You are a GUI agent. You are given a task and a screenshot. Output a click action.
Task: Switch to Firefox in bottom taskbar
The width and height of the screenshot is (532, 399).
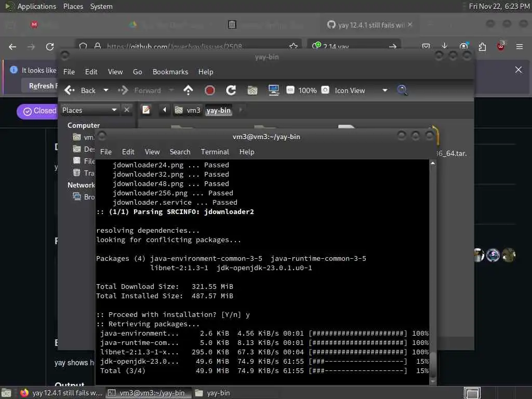tap(61, 393)
